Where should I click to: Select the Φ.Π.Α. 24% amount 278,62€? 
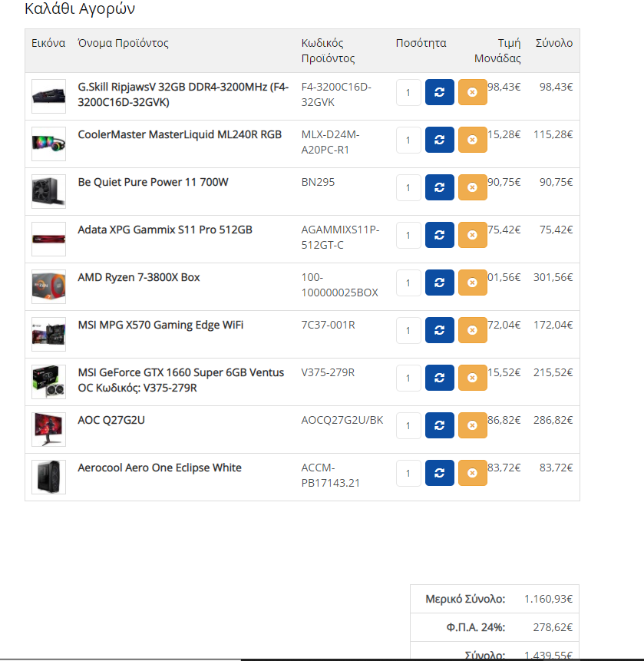553,628
